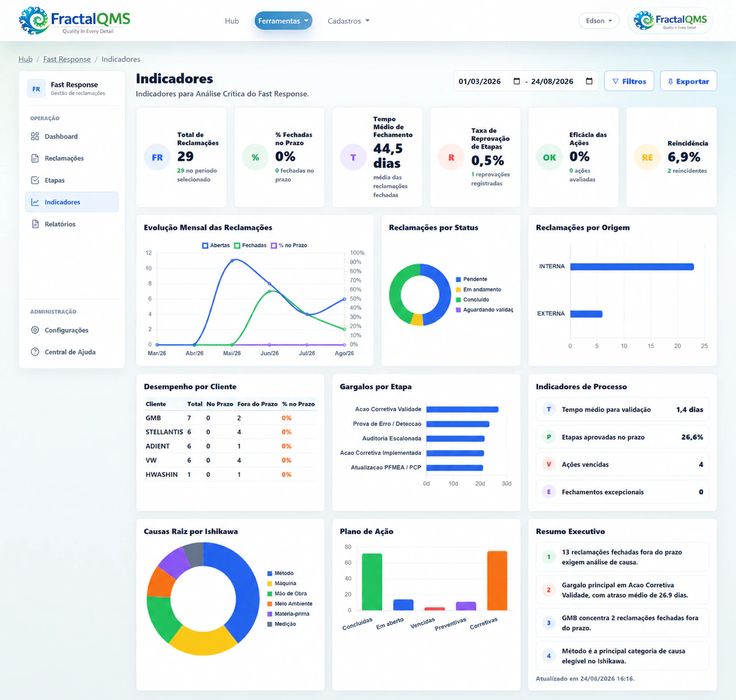Toggle Em andamento in the status chart legend
Viewport: 736px width, 700px height.
tap(478, 290)
